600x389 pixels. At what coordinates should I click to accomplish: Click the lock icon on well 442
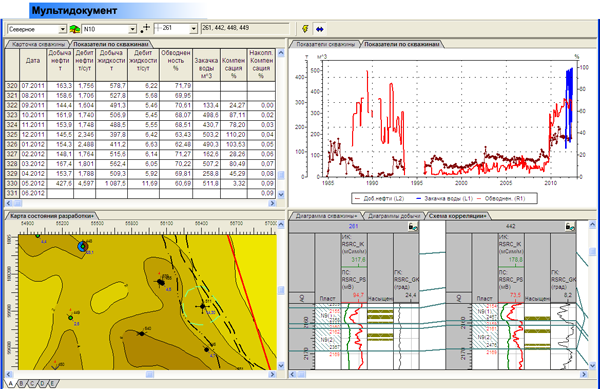570,226
